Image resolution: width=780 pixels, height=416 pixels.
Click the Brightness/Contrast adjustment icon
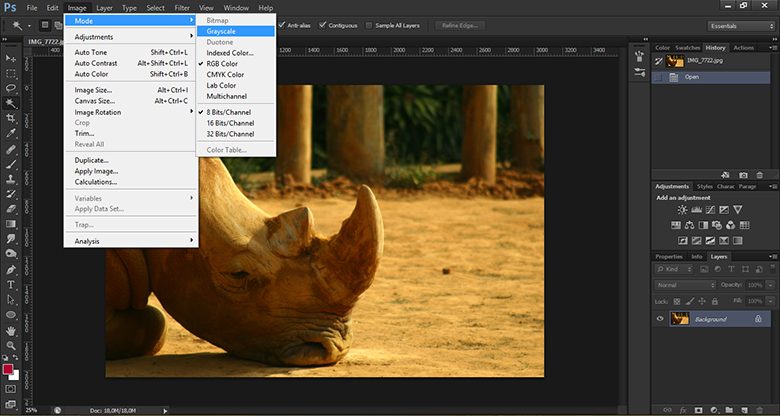click(x=682, y=210)
